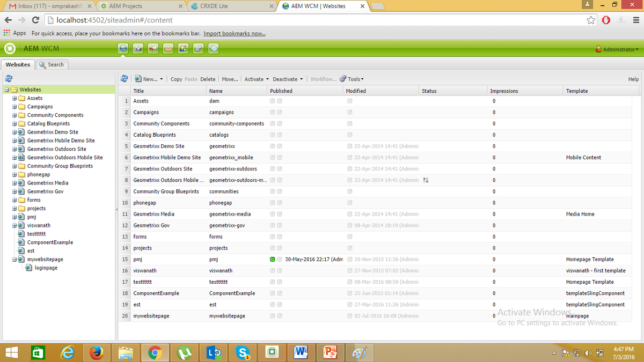Open the Deactivate dropdown menu
The width and height of the screenshot is (644, 362).
(288, 79)
